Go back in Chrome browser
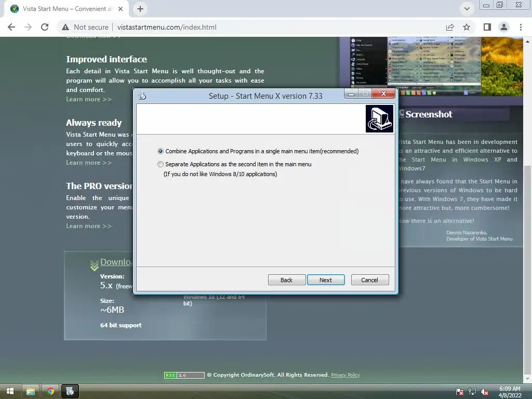 tap(11, 27)
